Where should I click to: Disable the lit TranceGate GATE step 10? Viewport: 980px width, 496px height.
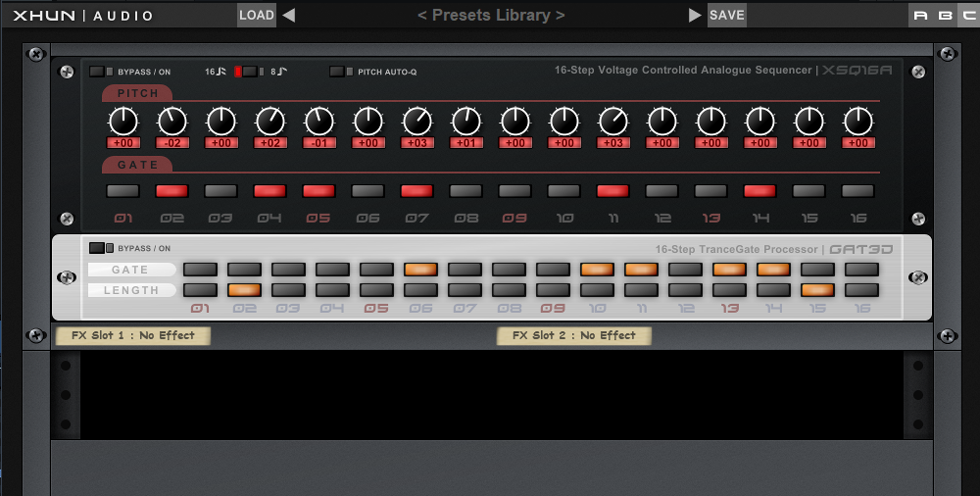tap(597, 270)
